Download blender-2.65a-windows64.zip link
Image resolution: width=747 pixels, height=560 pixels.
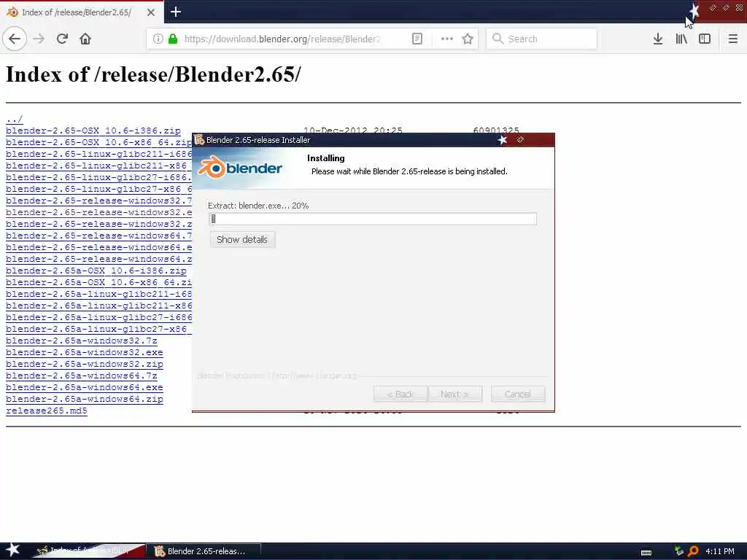85,399
